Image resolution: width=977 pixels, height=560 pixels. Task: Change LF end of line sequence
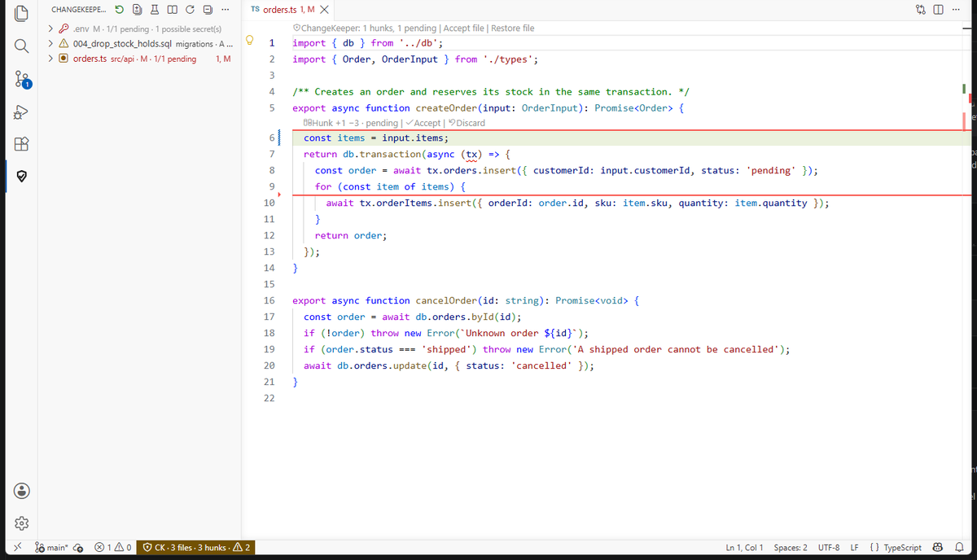pos(855,548)
